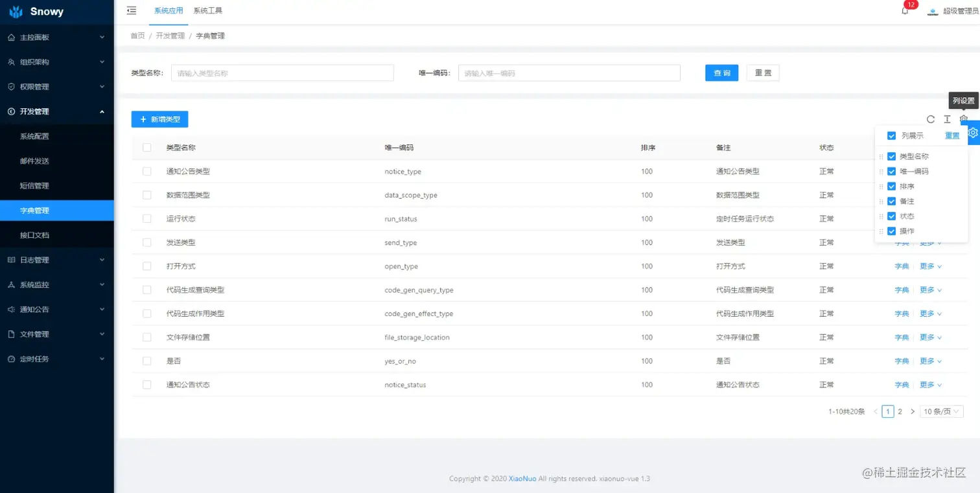Click the XiaoNuo link in the footer
This screenshot has width=980, height=493.
522,479
